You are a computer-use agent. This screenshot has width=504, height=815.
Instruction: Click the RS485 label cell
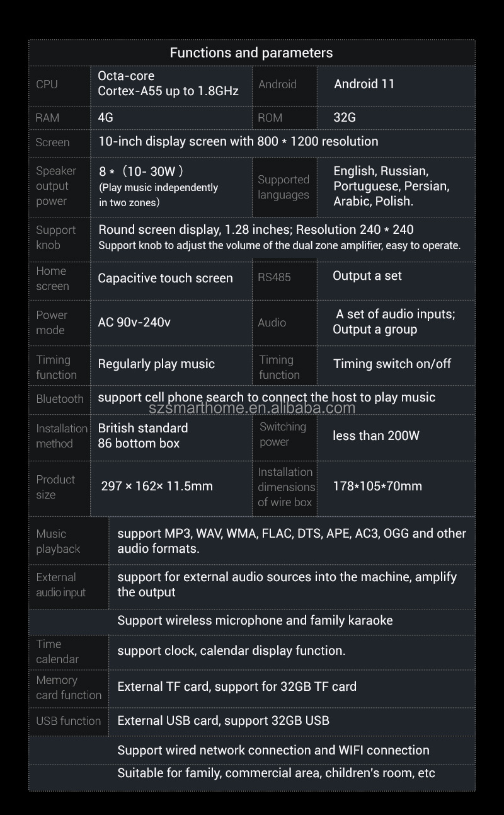(274, 277)
